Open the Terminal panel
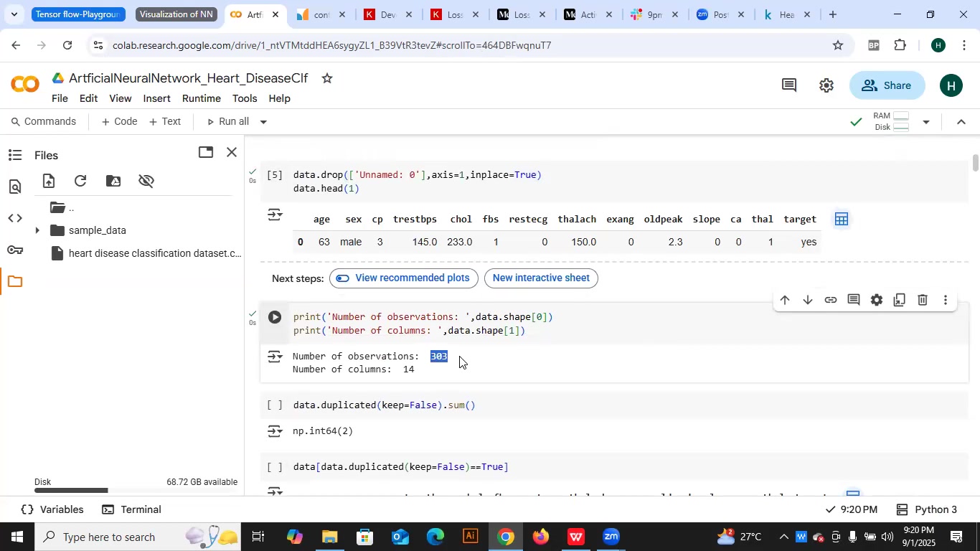 (131, 510)
